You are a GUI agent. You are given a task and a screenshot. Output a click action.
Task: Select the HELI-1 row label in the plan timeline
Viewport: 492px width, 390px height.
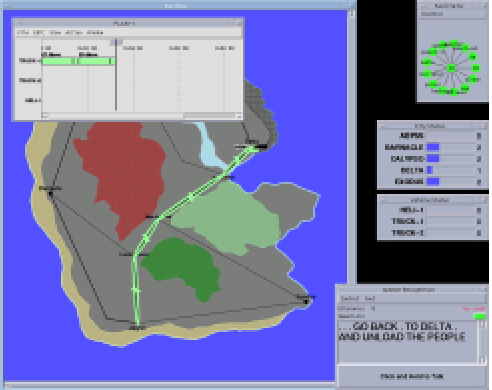coord(33,100)
